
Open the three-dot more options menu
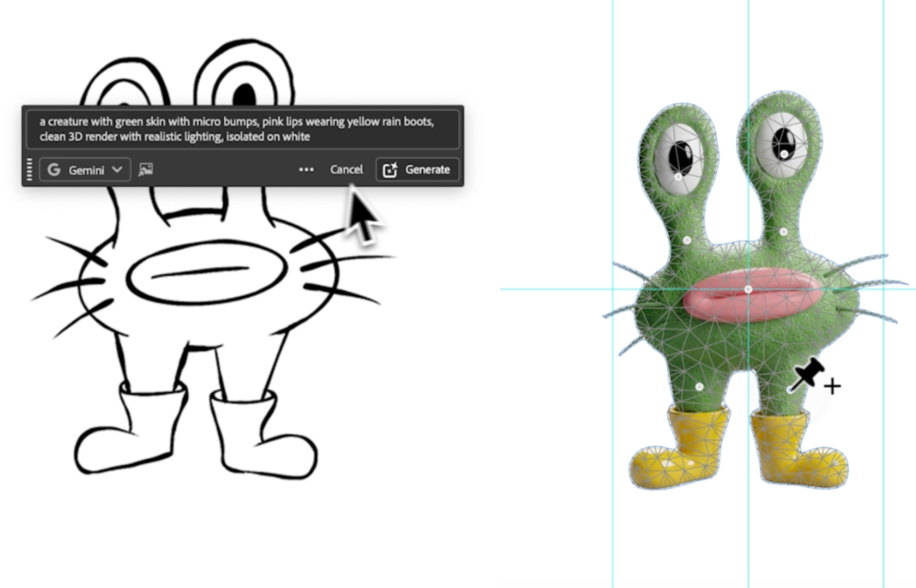click(x=306, y=169)
